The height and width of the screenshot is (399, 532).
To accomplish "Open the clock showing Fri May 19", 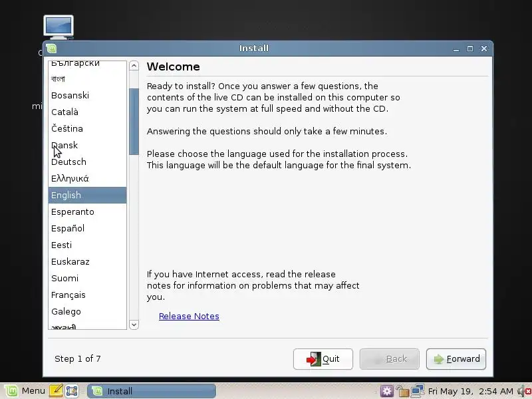I will tap(471, 391).
